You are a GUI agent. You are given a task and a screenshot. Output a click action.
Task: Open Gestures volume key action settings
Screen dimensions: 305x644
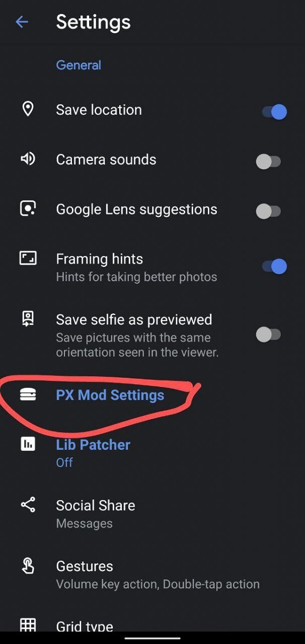tap(152, 574)
